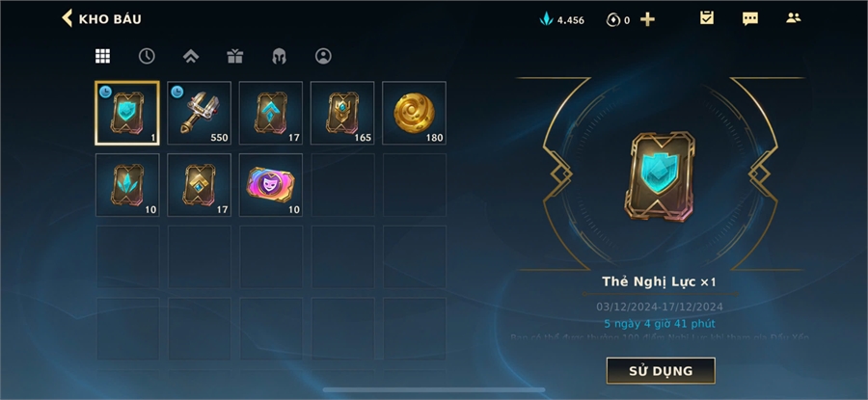Select the hammer item with 550
The width and height of the screenshot is (868, 400).
200,113
